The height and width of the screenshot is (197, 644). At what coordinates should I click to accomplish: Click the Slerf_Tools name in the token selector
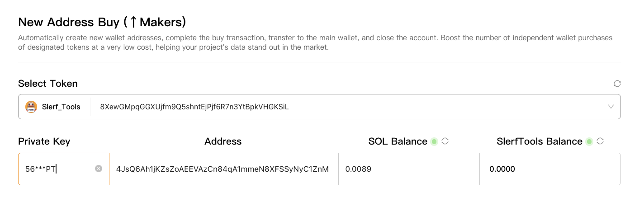61,107
